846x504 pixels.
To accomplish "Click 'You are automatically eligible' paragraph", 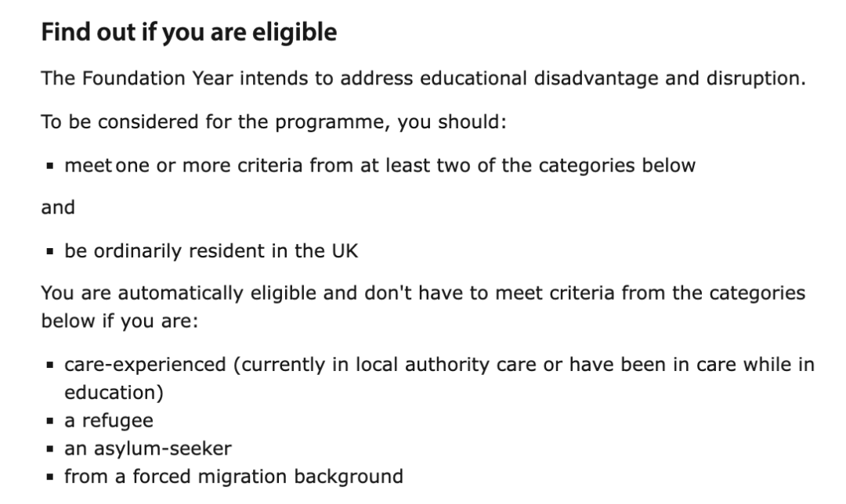I will [x=424, y=307].
